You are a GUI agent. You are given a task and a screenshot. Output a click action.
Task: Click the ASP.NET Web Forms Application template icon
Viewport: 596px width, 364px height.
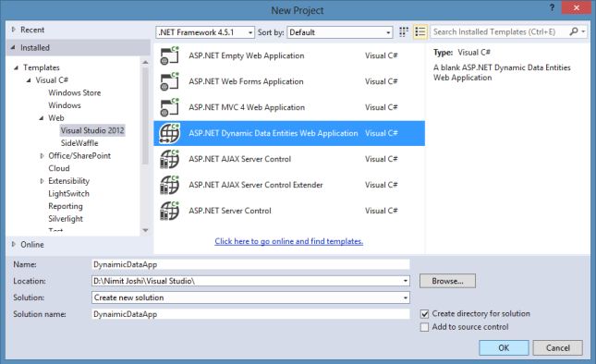(x=169, y=81)
